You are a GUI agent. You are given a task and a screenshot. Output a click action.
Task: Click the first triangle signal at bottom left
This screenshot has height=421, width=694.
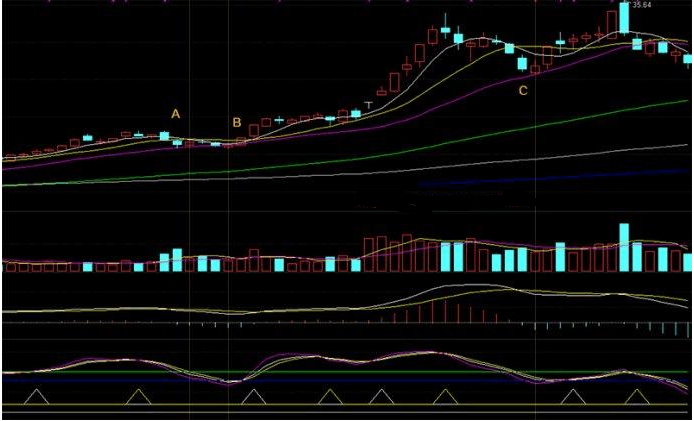click(37, 396)
